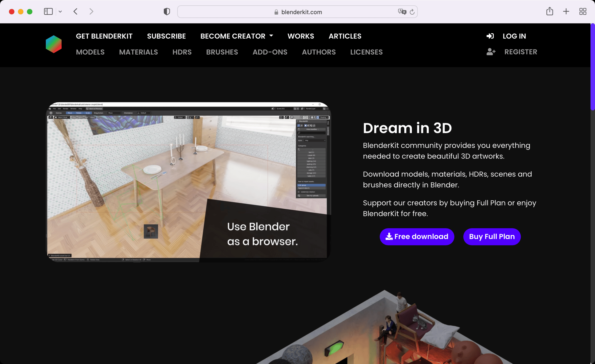595x364 pixels.
Task: Click the Buy Full Plan button
Action: click(492, 236)
